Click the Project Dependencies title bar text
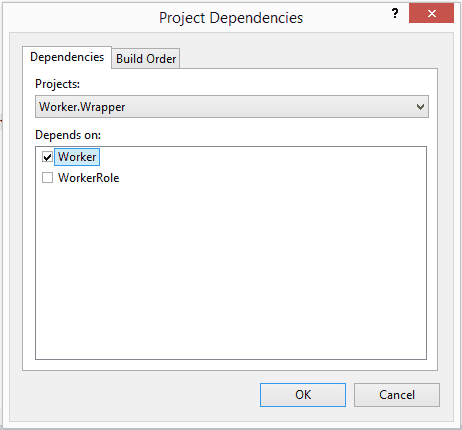 231,18
